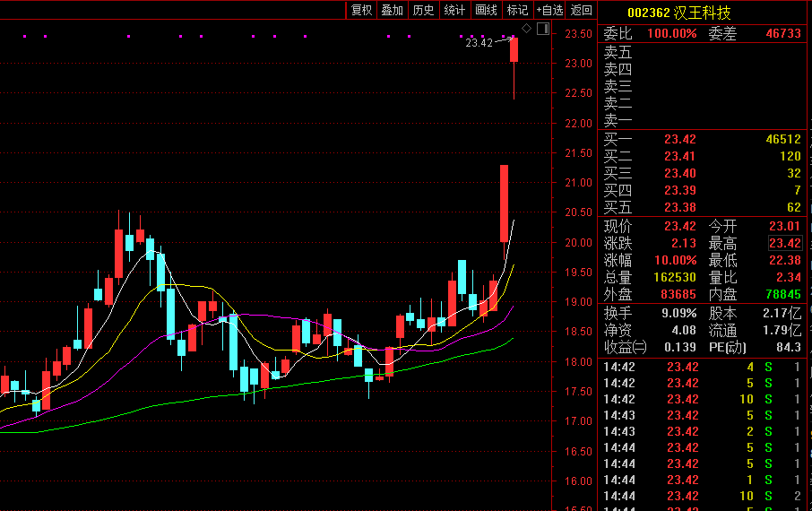The height and width of the screenshot is (511, 812).
Task: Click the 换手 value 9.09%
Action: pos(679,314)
